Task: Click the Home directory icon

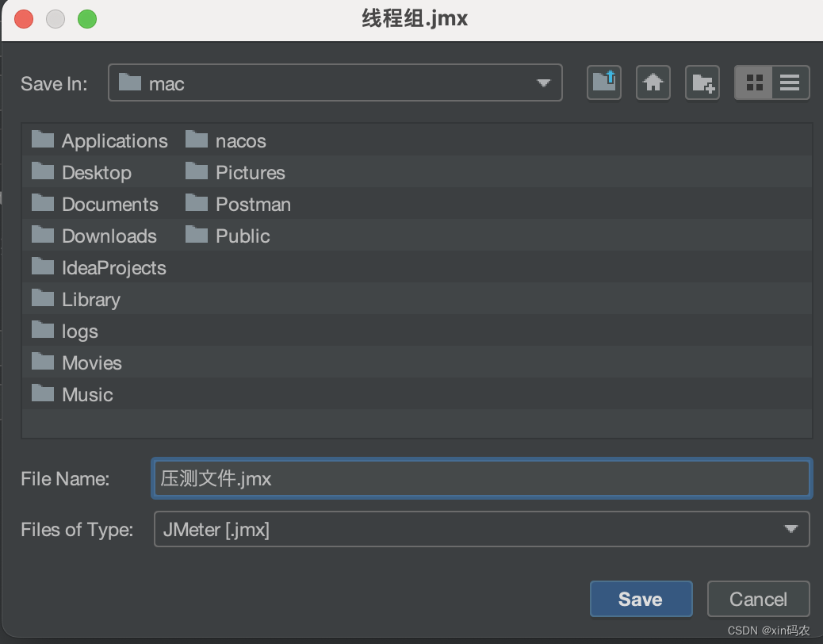Action: pyautogui.click(x=653, y=82)
